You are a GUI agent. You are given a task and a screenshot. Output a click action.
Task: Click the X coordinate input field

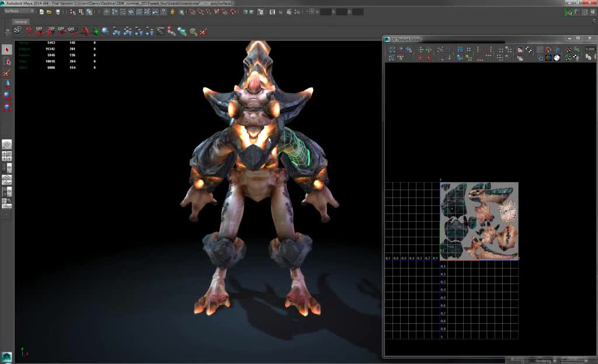(x=326, y=12)
